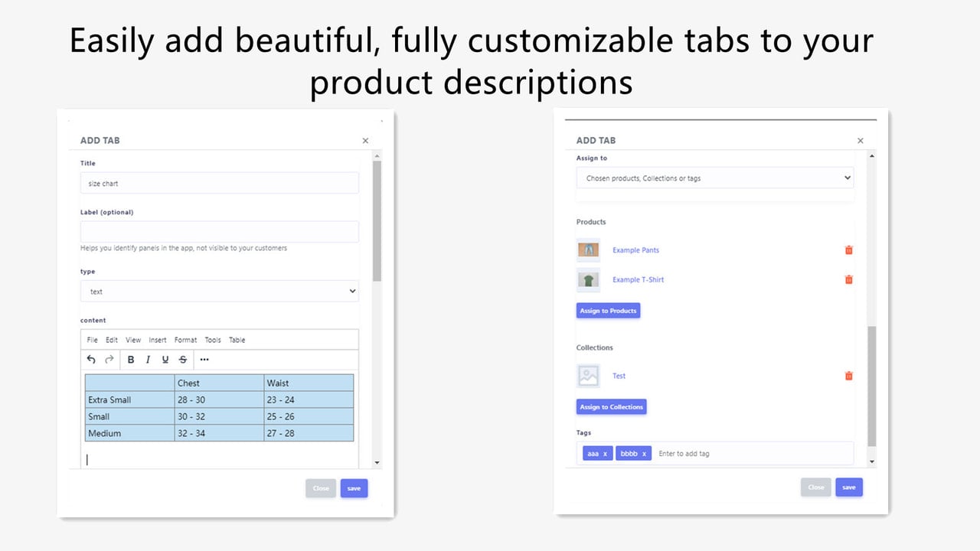This screenshot has width=980, height=551.
Task: Open the Table menu in content editor
Action: pos(237,340)
